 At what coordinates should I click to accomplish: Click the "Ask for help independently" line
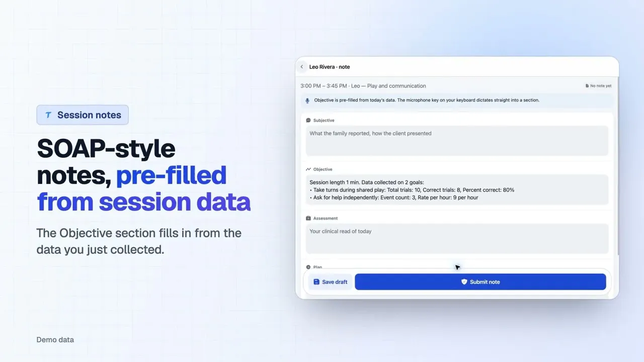pos(393,198)
